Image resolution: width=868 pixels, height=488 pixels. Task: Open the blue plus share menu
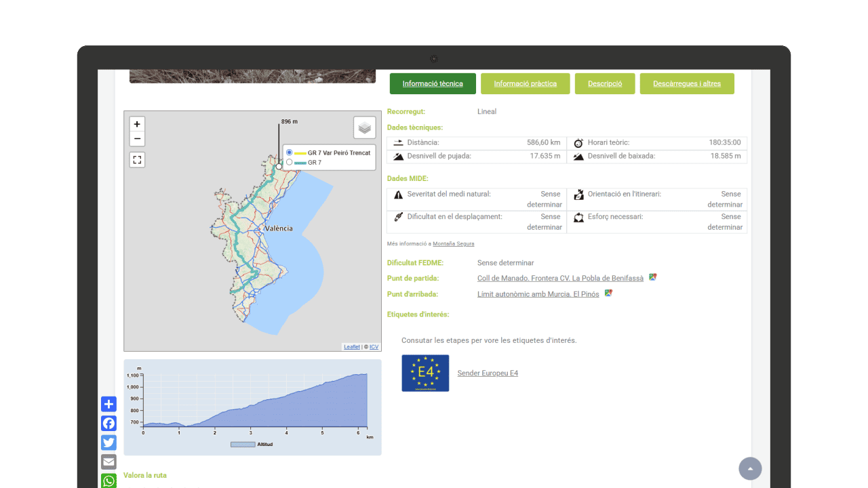(108, 404)
